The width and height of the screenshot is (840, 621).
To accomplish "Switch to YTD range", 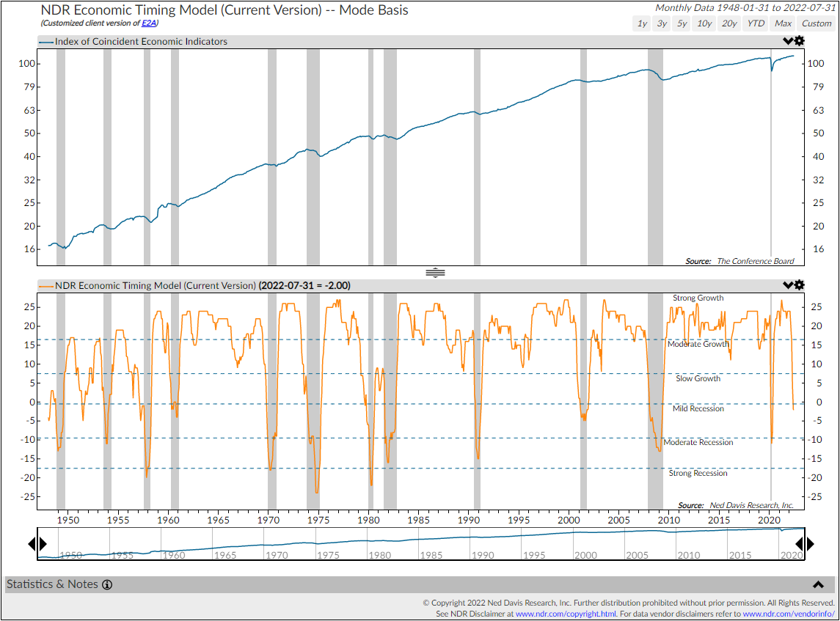I will click(x=756, y=23).
